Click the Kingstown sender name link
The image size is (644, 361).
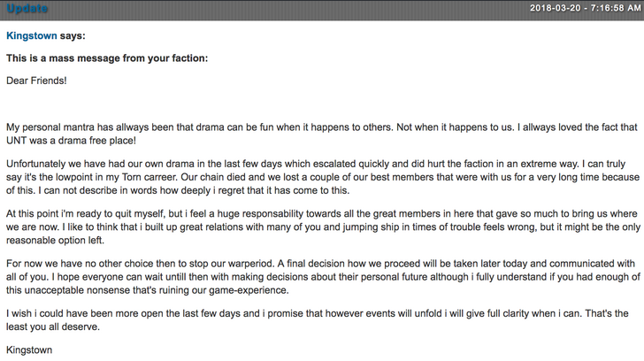click(32, 36)
